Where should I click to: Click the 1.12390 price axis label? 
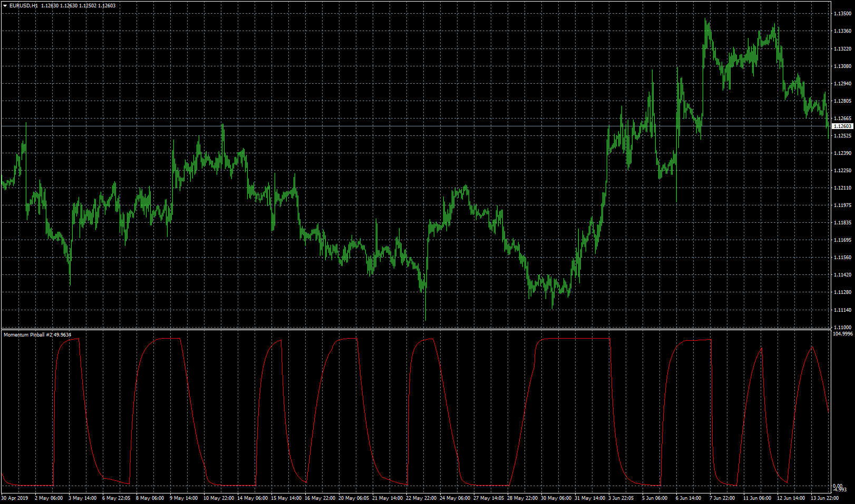coord(842,153)
